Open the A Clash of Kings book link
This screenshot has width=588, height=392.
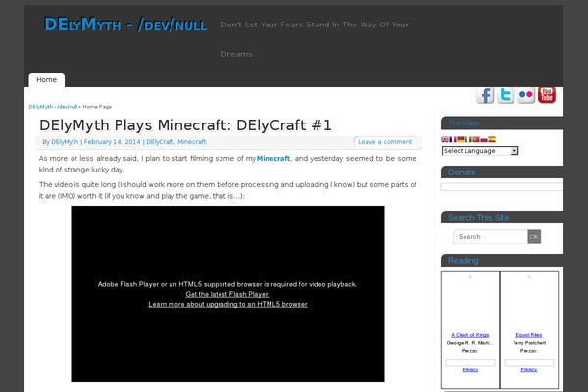(469, 335)
